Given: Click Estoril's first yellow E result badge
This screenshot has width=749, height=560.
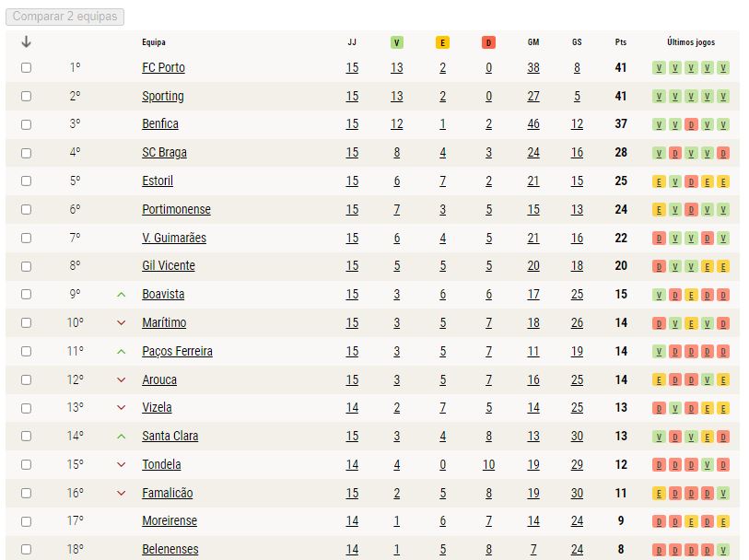Looking at the screenshot, I should pos(659,181).
